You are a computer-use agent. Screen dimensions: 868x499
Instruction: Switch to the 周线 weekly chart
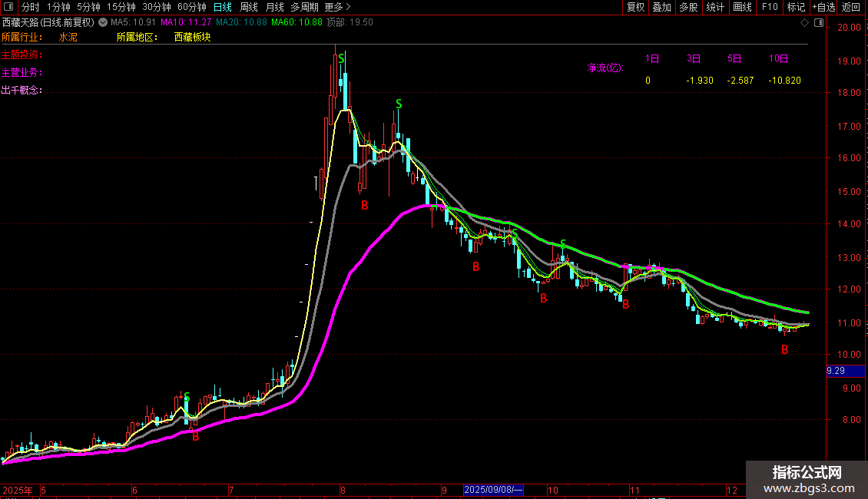tap(249, 7)
